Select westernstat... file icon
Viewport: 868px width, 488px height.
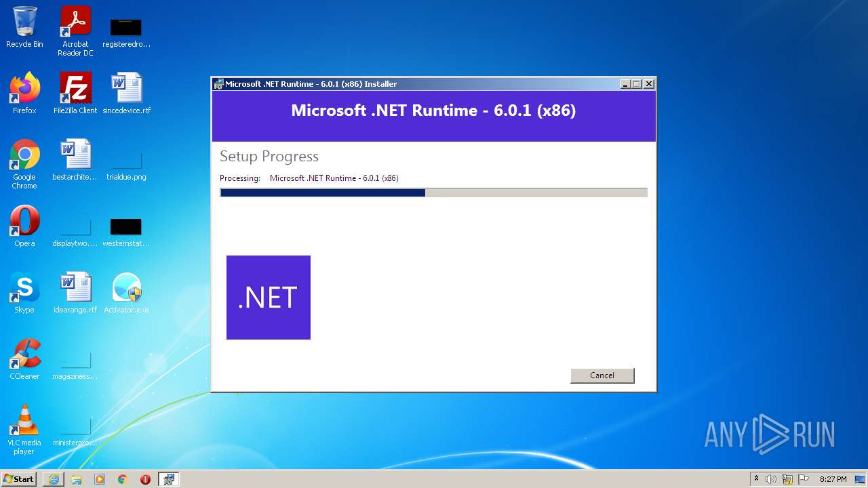pos(126,232)
